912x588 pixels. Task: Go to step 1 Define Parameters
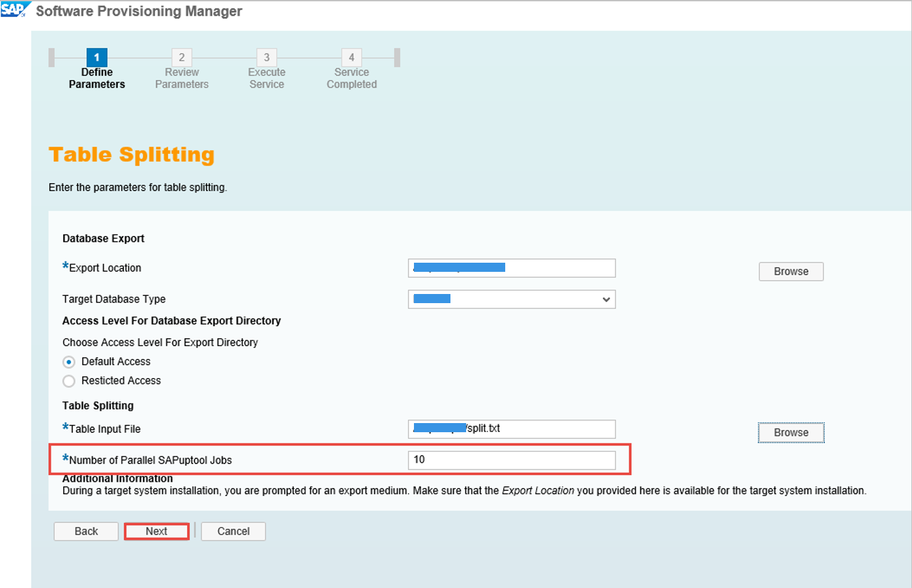(96, 69)
